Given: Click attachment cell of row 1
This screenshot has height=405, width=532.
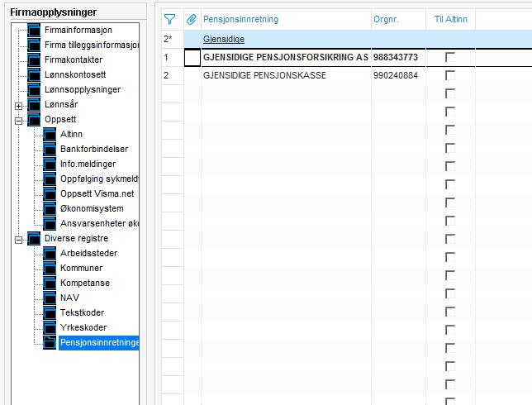Looking at the screenshot, I should pos(192,57).
